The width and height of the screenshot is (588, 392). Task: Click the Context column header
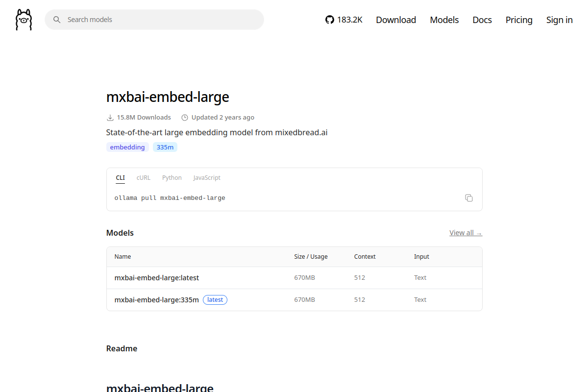point(365,257)
